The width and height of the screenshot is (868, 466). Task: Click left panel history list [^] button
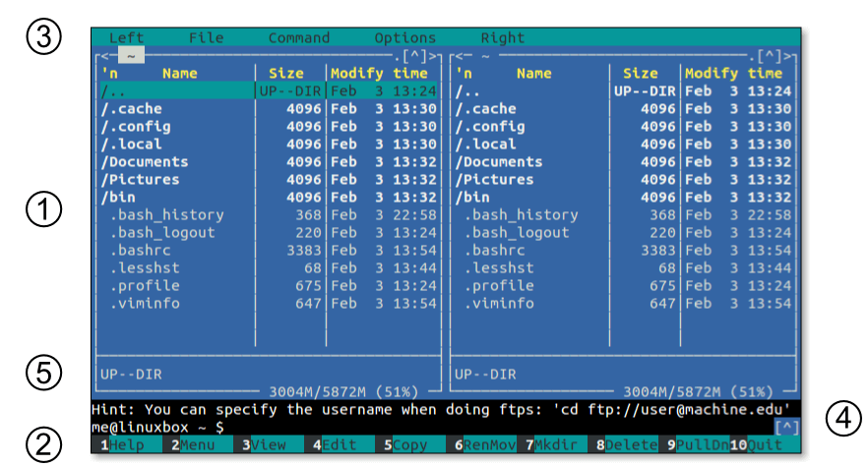tap(414, 56)
